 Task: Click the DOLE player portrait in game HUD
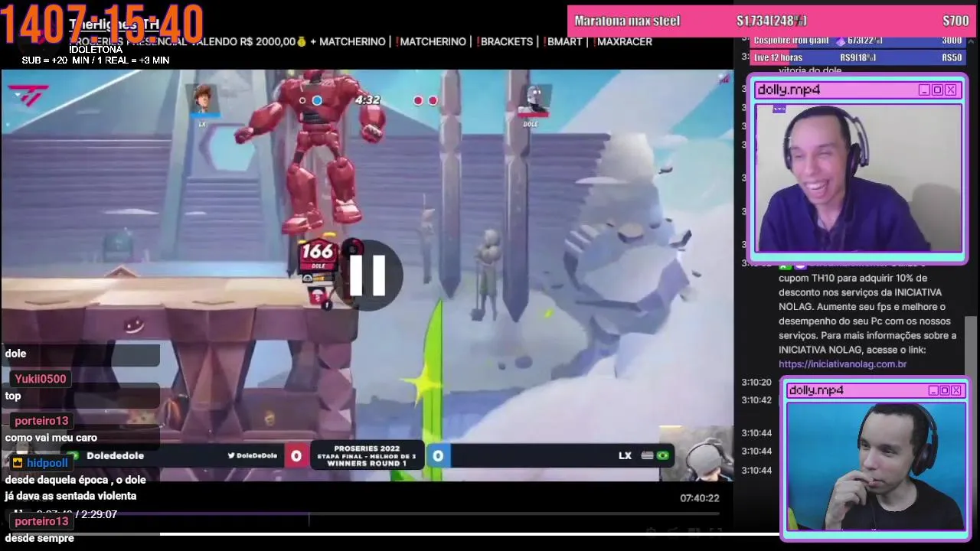click(534, 100)
